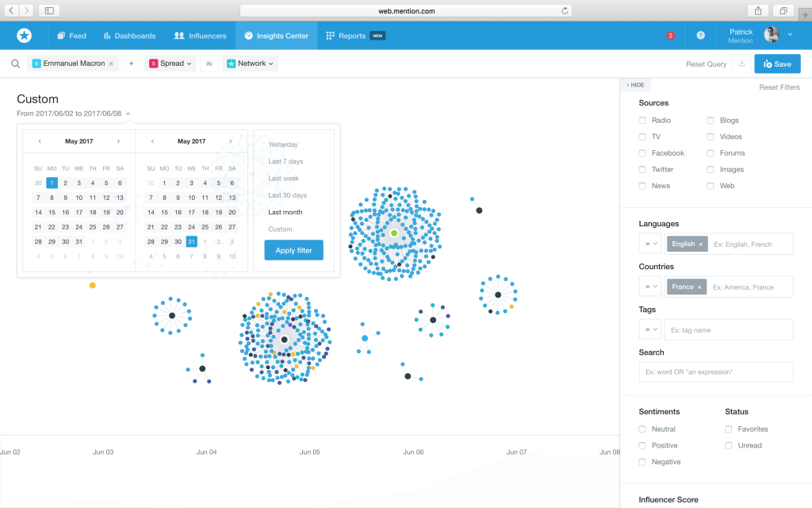Hide the filters panel
The image size is (812, 508).
pyautogui.click(x=635, y=85)
